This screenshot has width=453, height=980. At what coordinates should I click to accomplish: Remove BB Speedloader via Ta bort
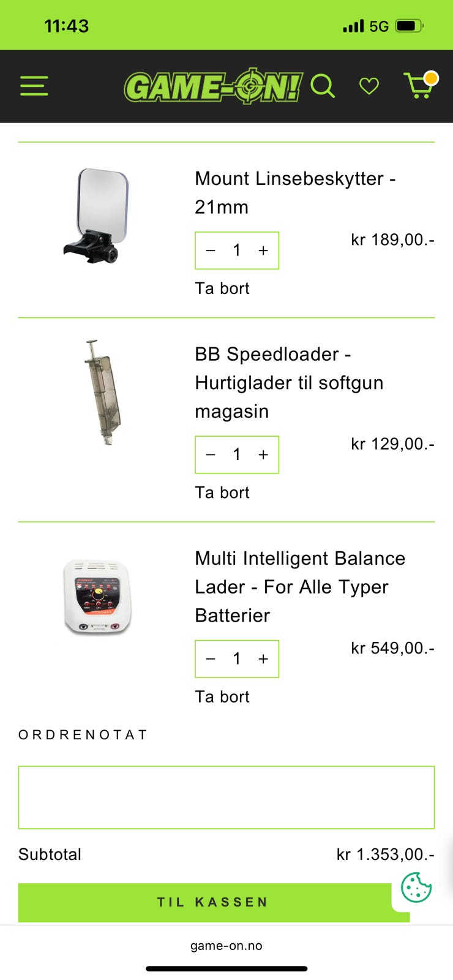tap(222, 492)
